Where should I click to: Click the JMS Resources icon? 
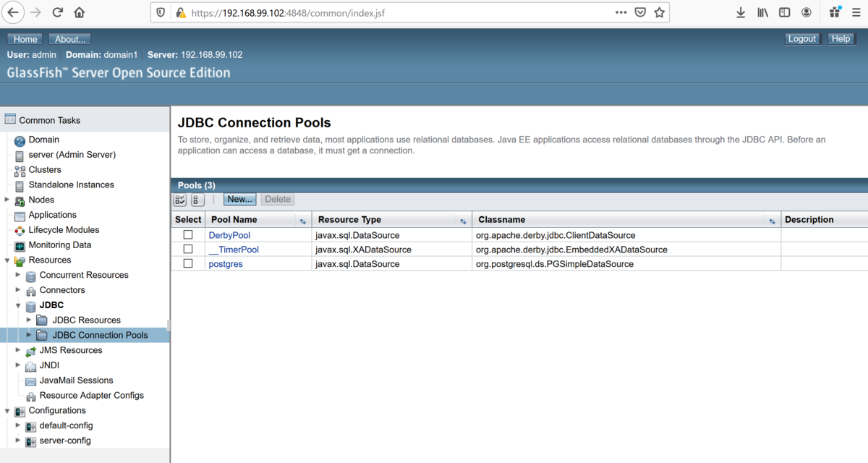coord(30,351)
